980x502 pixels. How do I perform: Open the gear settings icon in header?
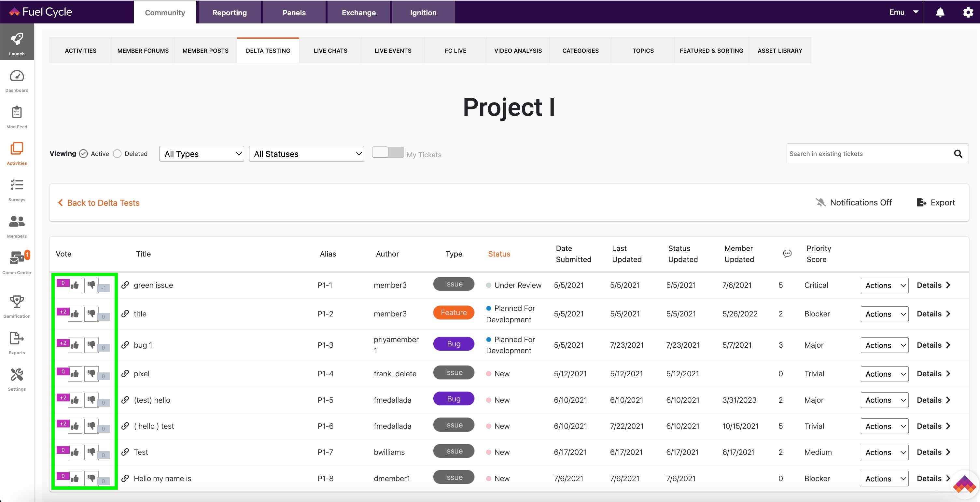pyautogui.click(x=968, y=12)
